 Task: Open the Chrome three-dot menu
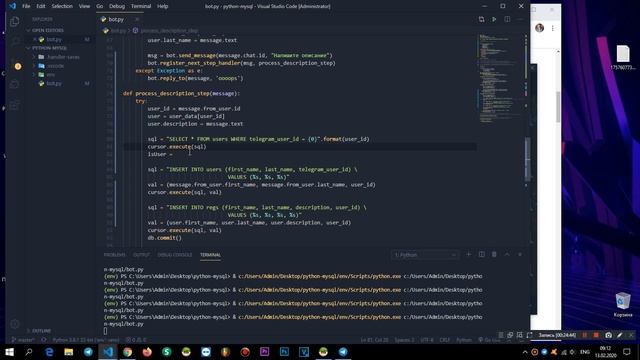[x=553, y=28]
